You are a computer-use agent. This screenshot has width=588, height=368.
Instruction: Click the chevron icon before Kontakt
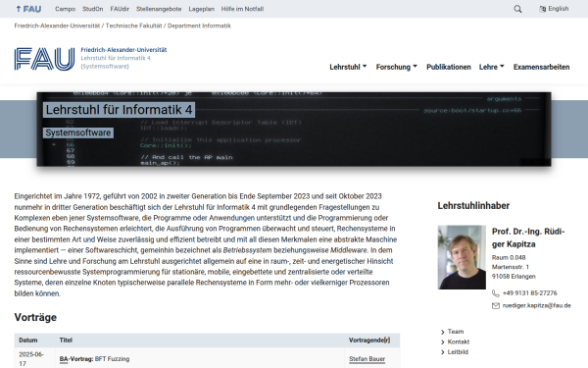click(x=443, y=342)
